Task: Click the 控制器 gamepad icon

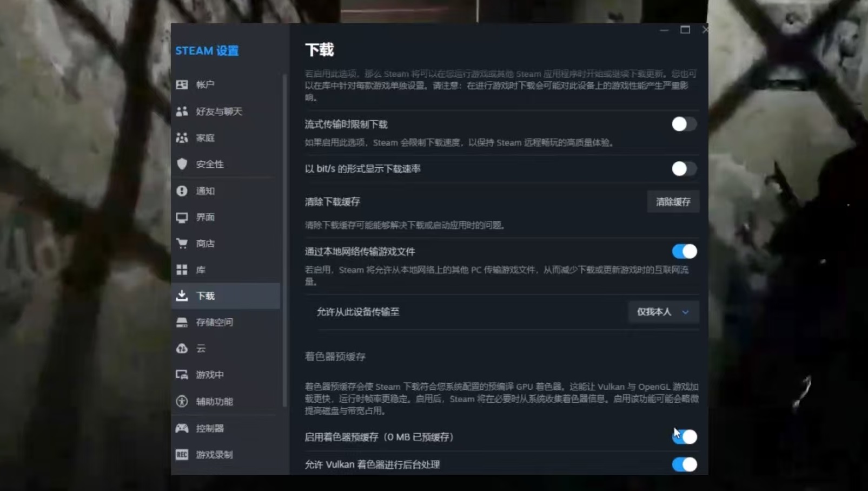Action: (x=182, y=428)
